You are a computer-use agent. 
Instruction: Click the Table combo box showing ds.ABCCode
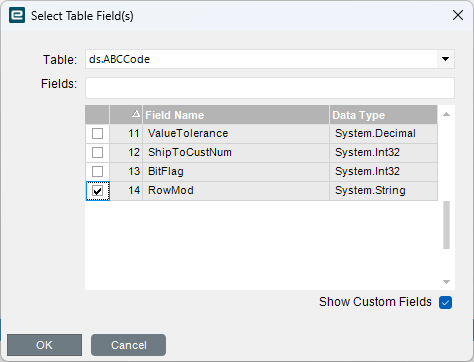click(270, 59)
